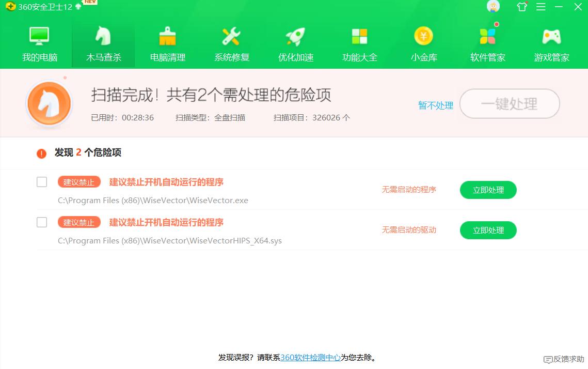This screenshot has width=588, height=369.
Task: Click the 无需启动的驱动 label
Action: tap(409, 230)
